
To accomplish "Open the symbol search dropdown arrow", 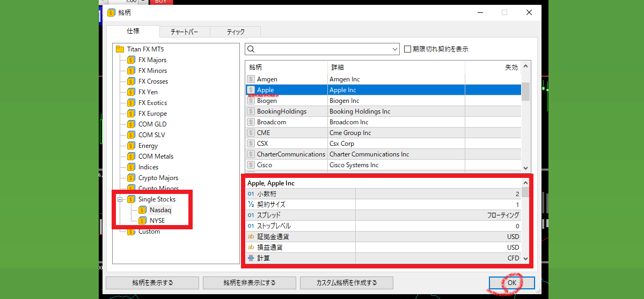I will pos(395,49).
